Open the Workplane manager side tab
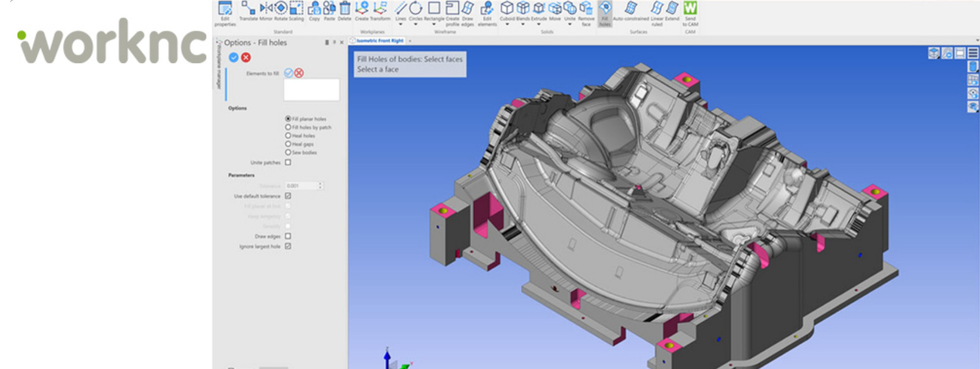This screenshot has height=369, width=980. [x=219, y=65]
